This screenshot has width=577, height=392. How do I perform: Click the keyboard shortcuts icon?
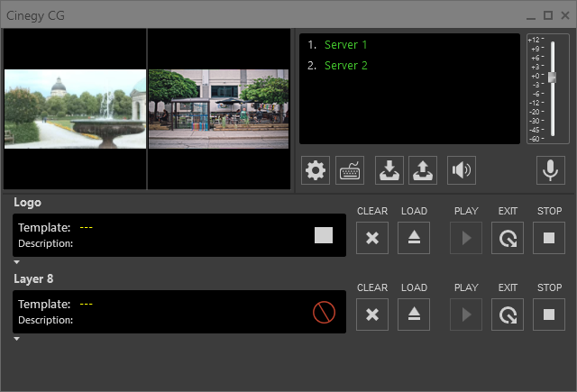pos(350,170)
